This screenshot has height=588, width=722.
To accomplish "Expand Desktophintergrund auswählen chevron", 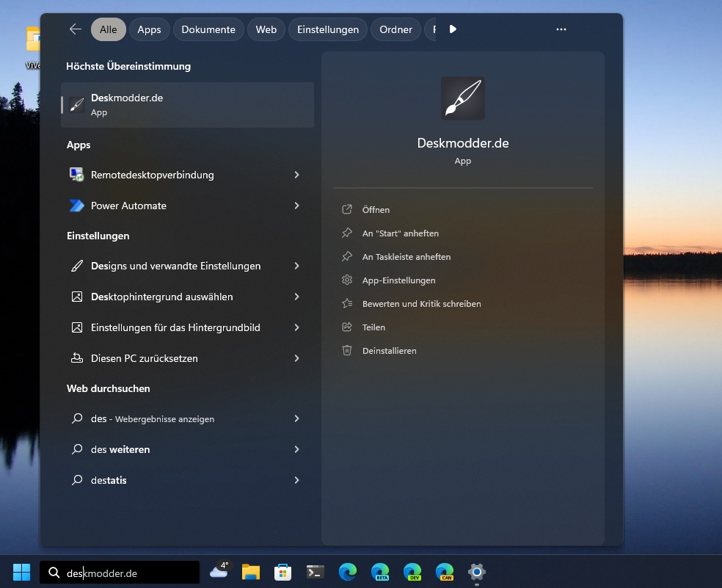I will (297, 297).
